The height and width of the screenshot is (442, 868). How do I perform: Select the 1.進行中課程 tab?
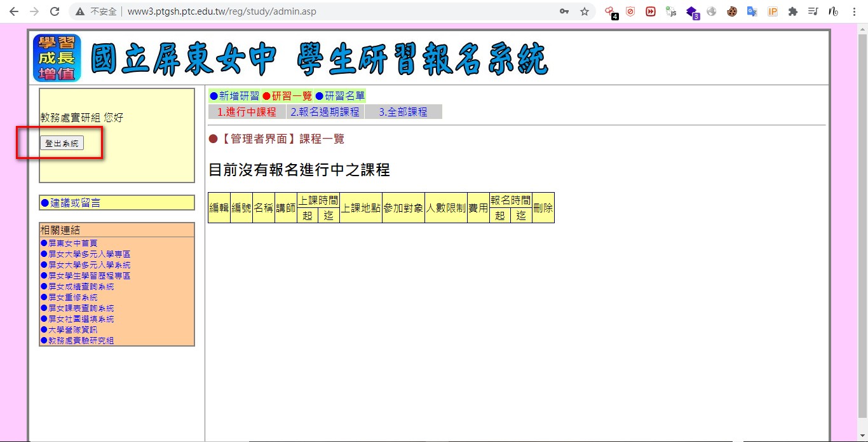(247, 112)
